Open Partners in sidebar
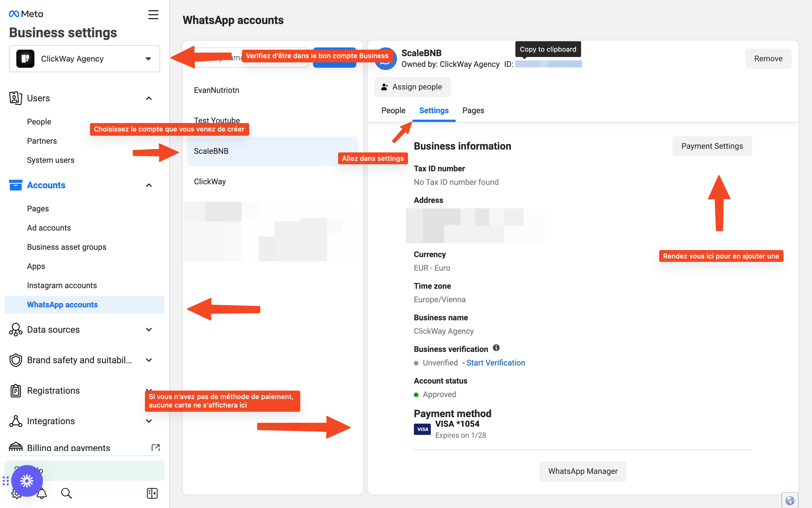The height and width of the screenshot is (508, 812). click(42, 141)
